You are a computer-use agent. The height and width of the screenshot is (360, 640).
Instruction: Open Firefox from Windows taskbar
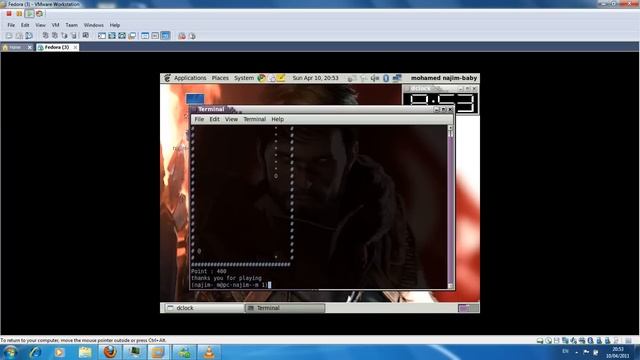110,352
